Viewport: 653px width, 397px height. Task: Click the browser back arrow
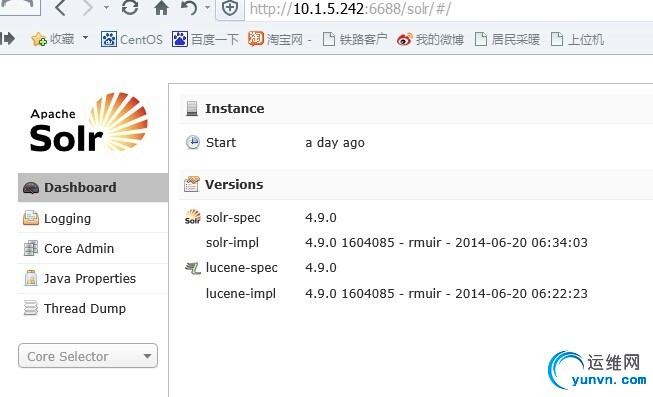(x=60, y=8)
